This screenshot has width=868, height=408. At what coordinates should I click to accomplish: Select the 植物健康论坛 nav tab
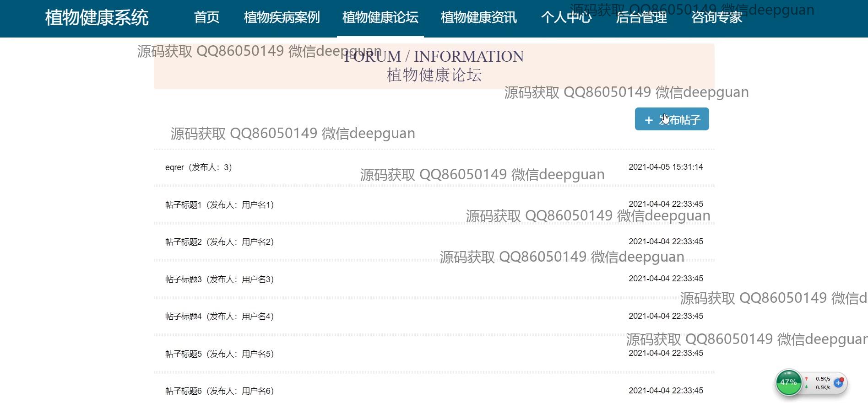click(380, 17)
